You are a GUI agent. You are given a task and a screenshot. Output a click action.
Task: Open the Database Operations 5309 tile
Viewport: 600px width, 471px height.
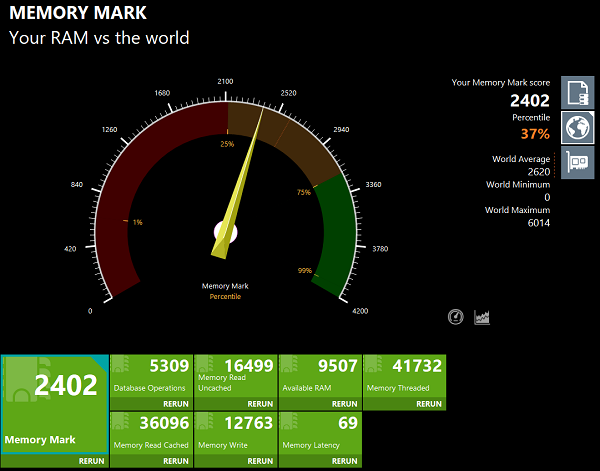[x=151, y=376]
